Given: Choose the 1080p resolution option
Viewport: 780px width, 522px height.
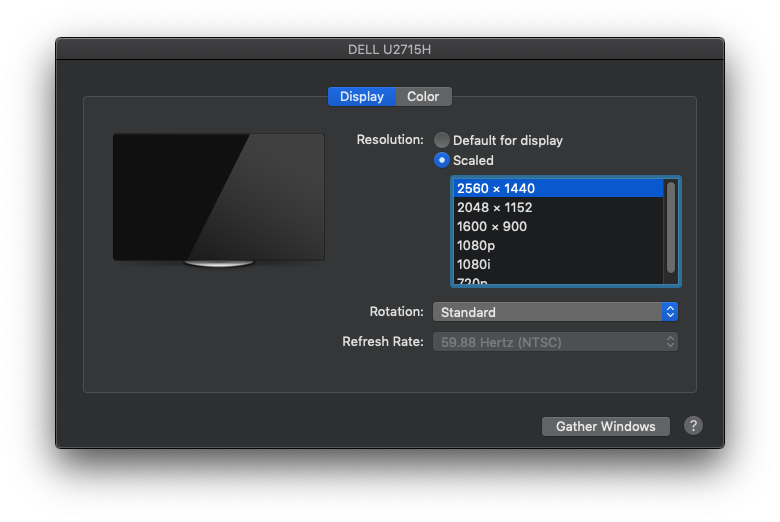Looking at the screenshot, I should click(558, 245).
